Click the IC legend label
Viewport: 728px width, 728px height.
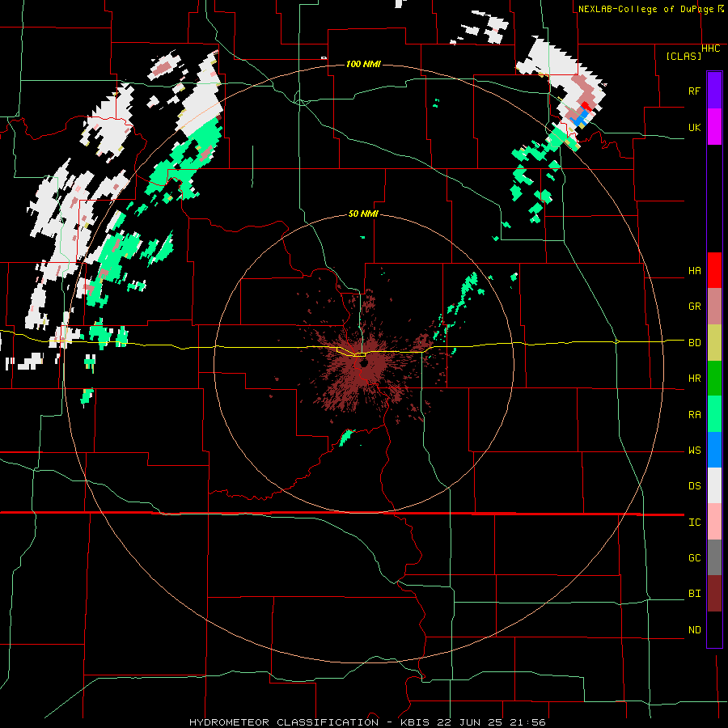(x=695, y=523)
